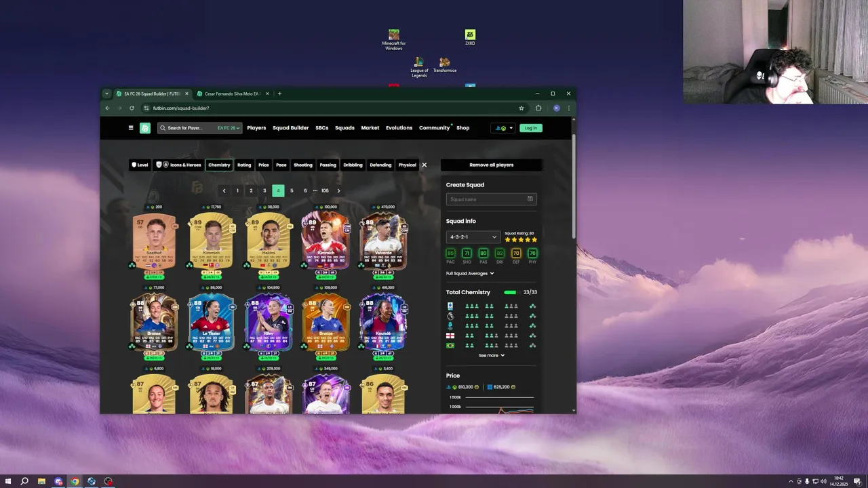This screenshot has height=488, width=868.
Task: Toggle the Rating sort filter
Action: [x=244, y=165]
